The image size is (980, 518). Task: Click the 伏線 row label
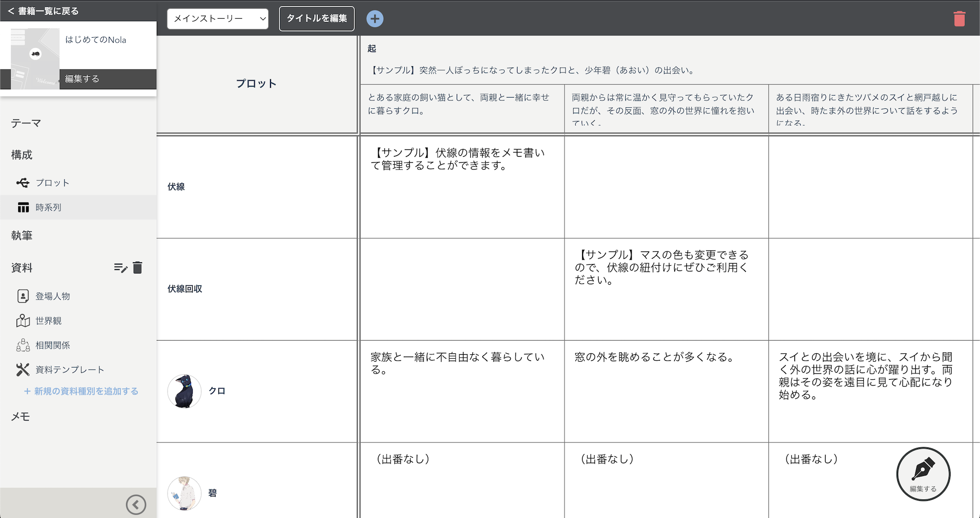[x=176, y=187]
